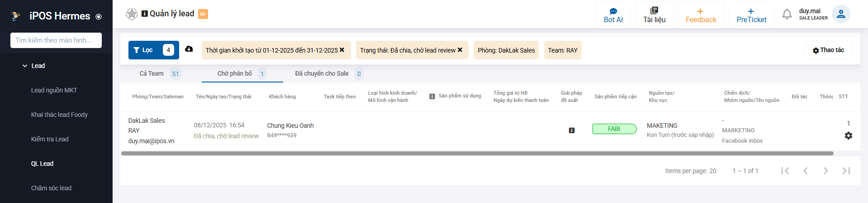Focus the Tìm kiếm theo màn hình search field

coord(56,40)
